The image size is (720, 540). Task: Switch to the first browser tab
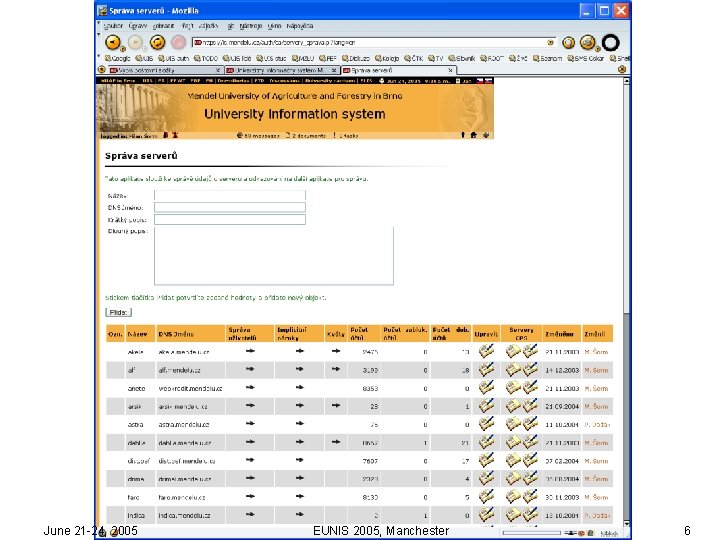[x=165, y=70]
